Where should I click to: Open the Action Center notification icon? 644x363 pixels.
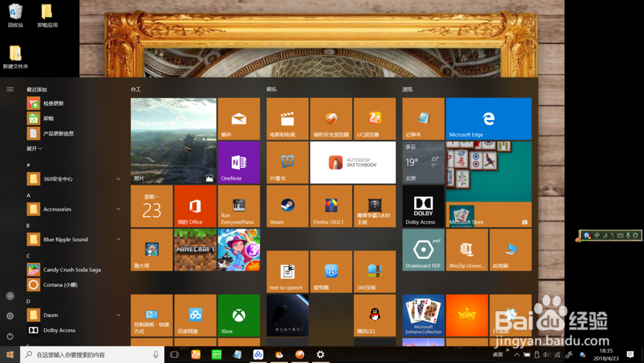click(630, 355)
